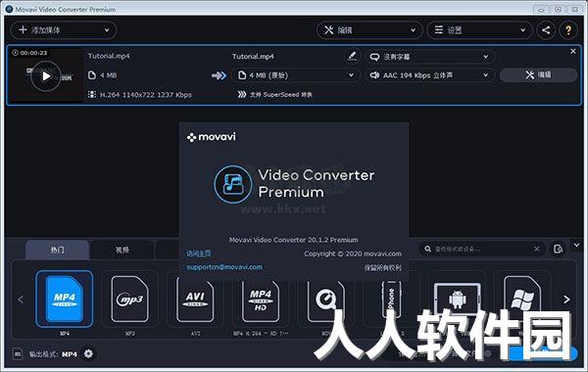588x372 pixels.
Task: Open output format settings gear icon
Action: pos(88,353)
